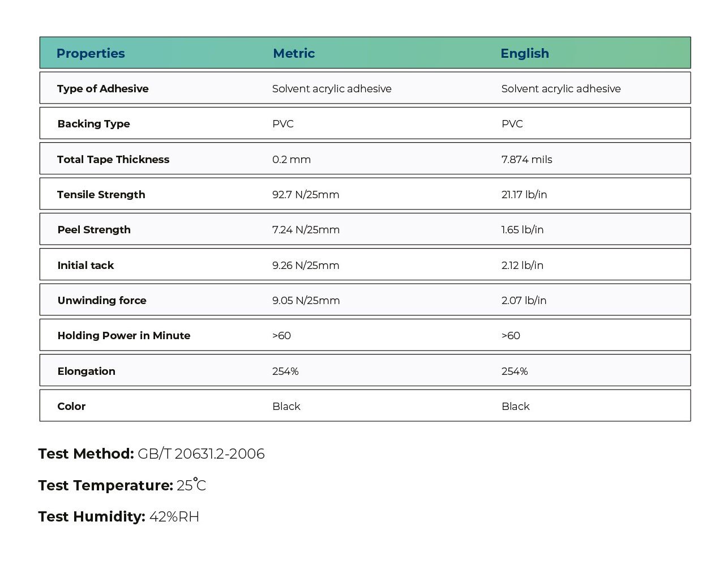
Task: Select the Test Method GB/T 20631.2-2006 text
Action: (151, 454)
